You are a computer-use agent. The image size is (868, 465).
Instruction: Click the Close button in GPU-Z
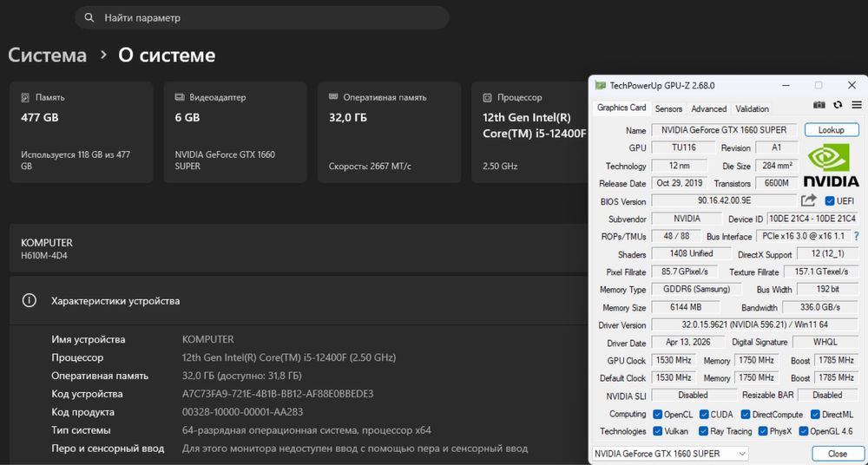point(838,454)
